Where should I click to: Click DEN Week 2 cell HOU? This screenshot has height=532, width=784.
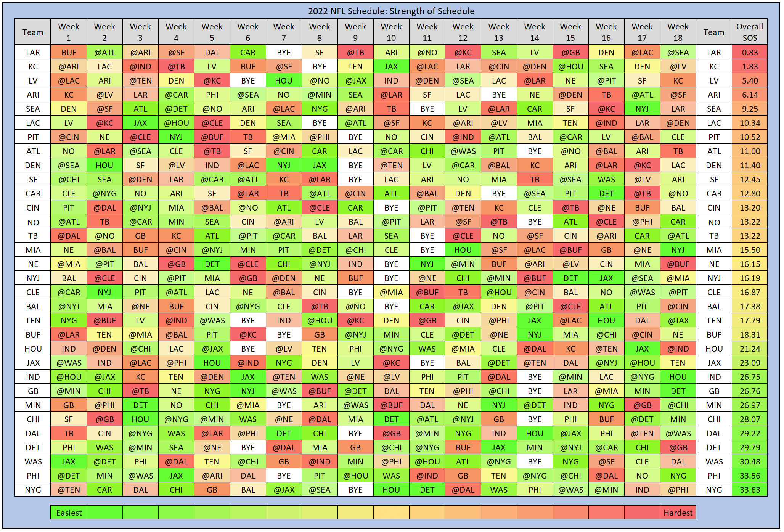click(x=104, y=165)
